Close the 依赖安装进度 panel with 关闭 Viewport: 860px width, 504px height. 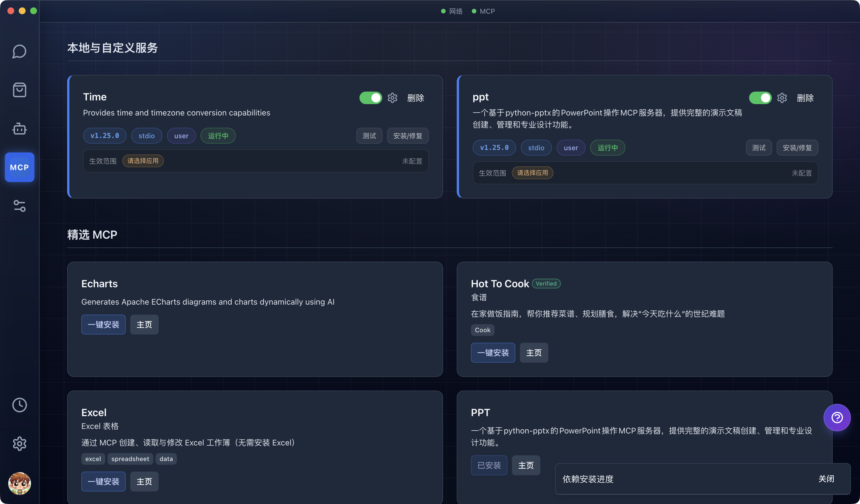tap(826, 479)
